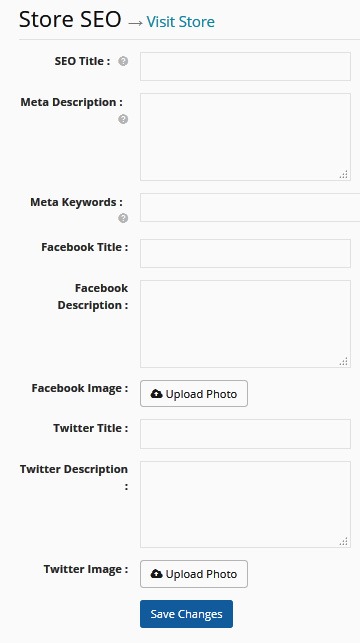Focus the Facebook Title input field

[245, 253]
